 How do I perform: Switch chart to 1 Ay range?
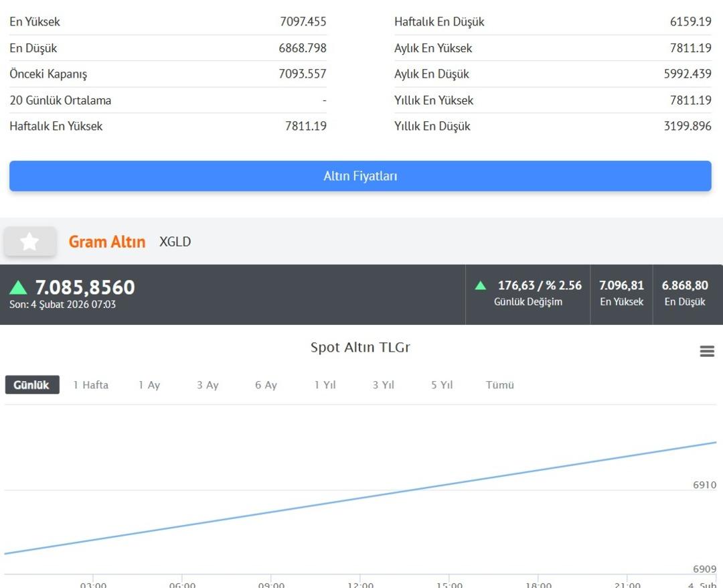click(149, 385)
